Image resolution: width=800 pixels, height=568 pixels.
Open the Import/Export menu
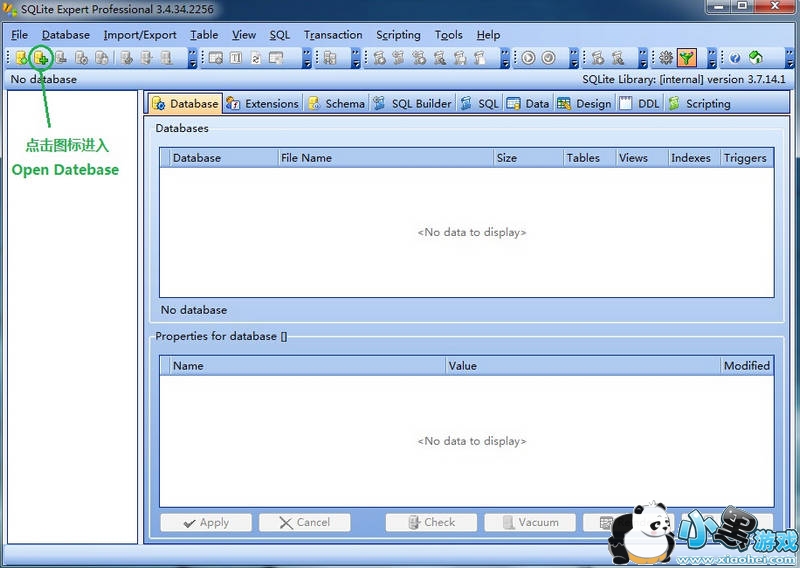(140, 35)
